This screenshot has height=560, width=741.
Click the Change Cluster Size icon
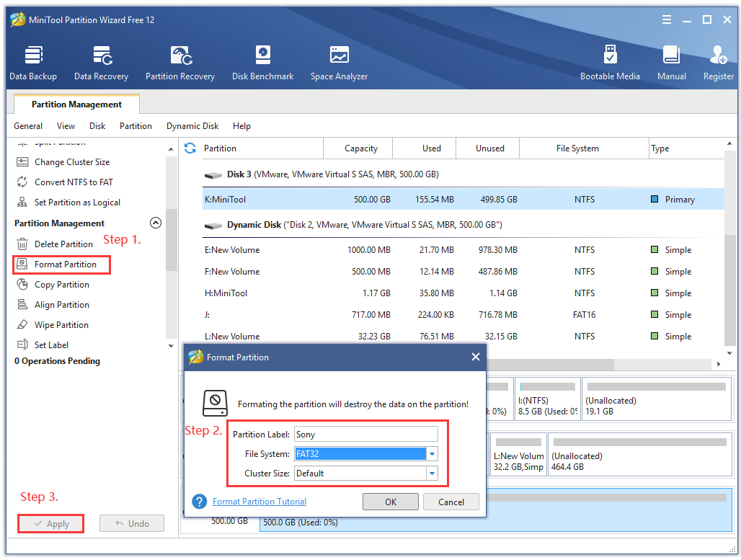coord(22,162)
